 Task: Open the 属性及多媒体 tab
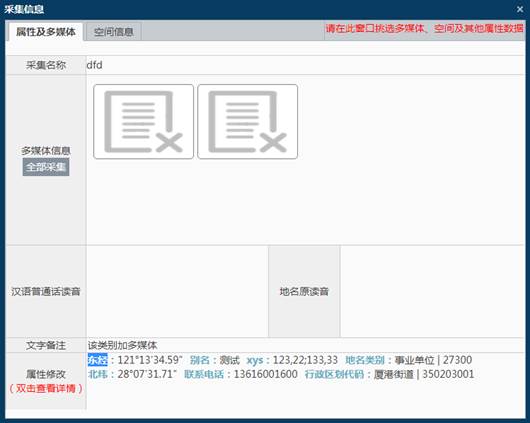[46, 32]
